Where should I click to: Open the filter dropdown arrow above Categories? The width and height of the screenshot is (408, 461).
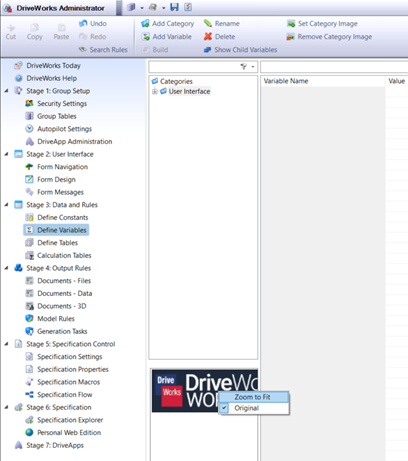click(253, 67)
